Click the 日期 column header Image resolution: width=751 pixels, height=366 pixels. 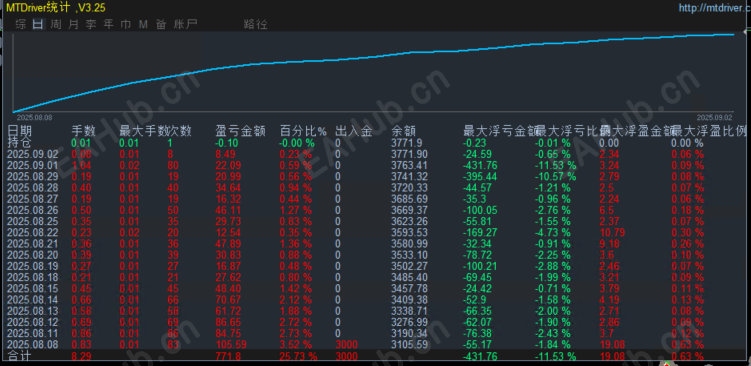pyautogui.click(x=19, y=131)
